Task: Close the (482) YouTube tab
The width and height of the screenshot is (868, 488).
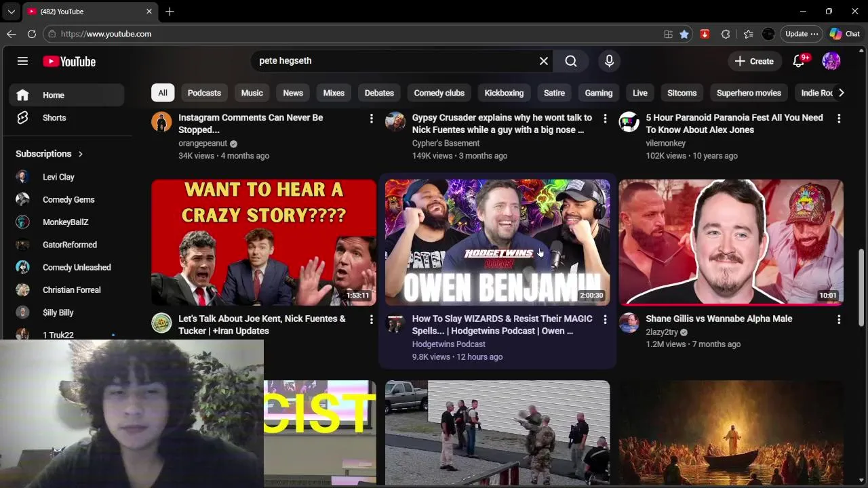Action: tap(149, 12)
